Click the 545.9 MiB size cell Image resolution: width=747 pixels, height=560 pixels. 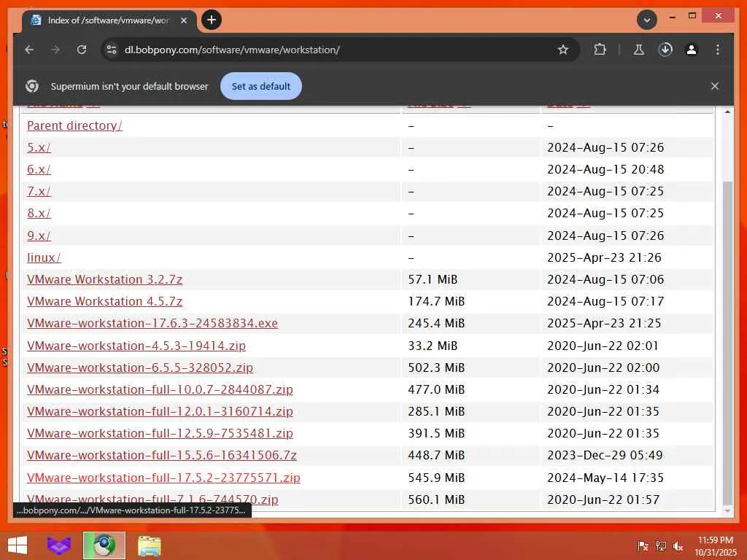[x=471, y=478]
